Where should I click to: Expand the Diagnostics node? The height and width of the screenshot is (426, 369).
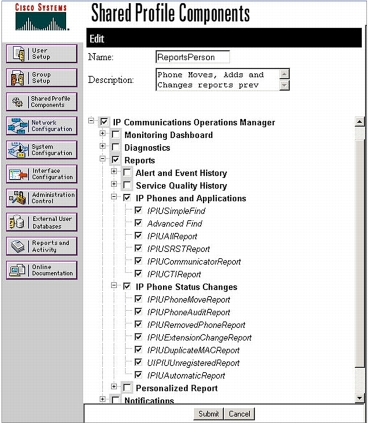point(102,146)
